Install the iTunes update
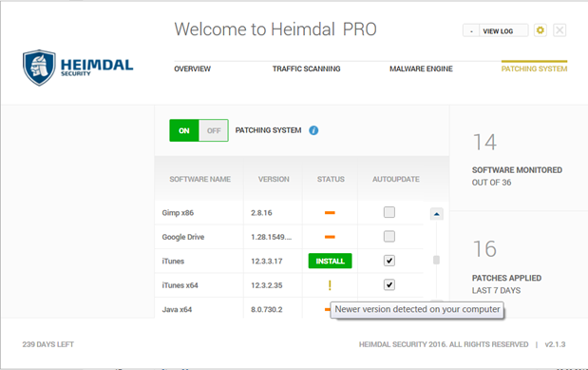 (330, 261)
